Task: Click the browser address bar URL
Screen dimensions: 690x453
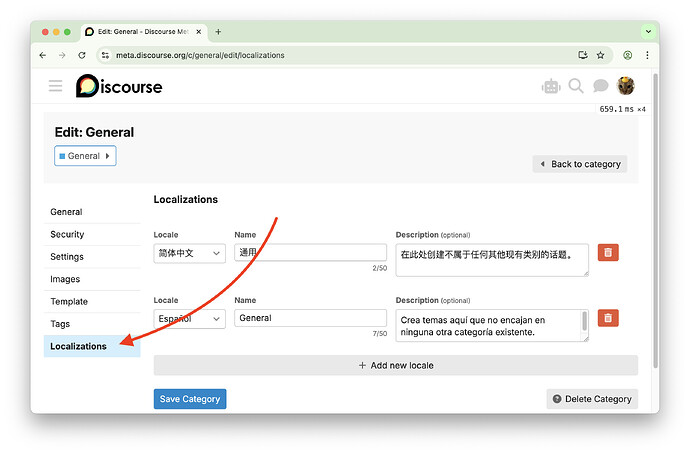Action: pyautogui.click(x=200, y=55)
